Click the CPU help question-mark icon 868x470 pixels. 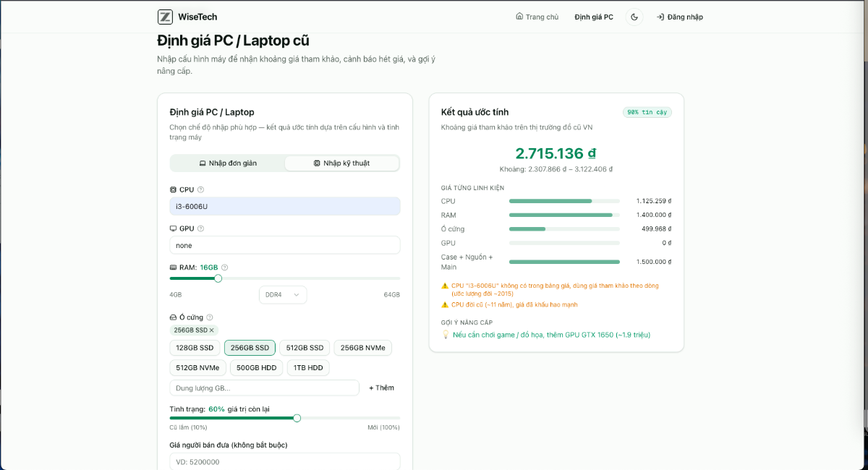coord(201,189)
